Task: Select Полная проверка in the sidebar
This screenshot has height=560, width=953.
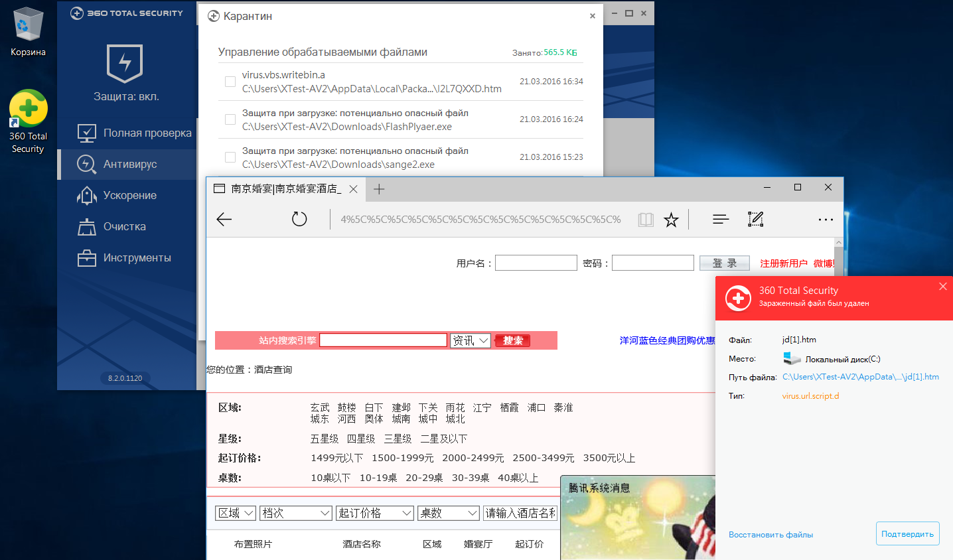Action: 127,133
